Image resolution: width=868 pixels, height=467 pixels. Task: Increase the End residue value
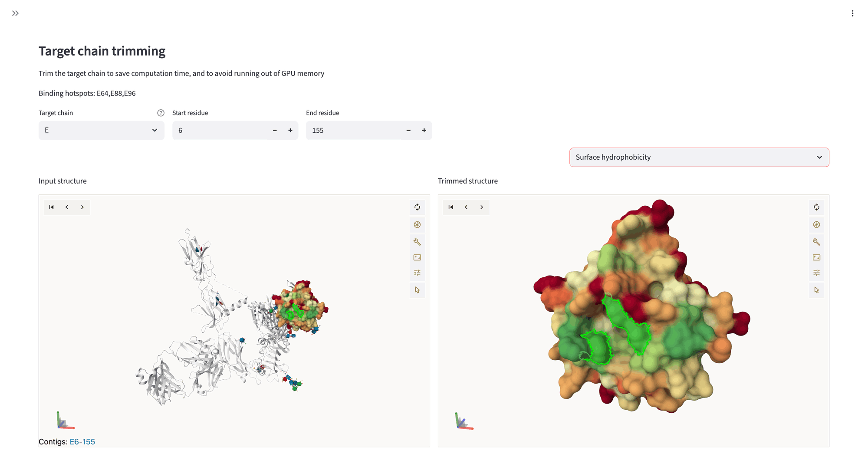tap(424, 130)
